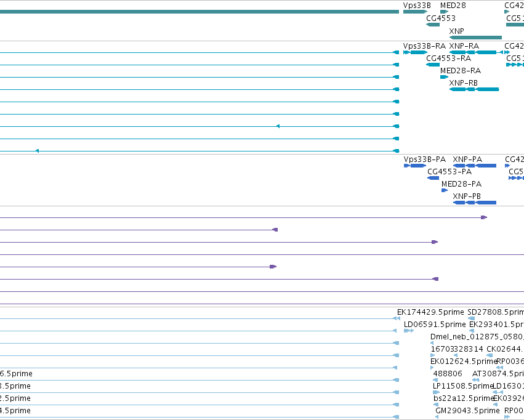This screenshot has height=420, width=524.
Task: Click the long teal gene bar in the gene track
Action: pos(200,12)
